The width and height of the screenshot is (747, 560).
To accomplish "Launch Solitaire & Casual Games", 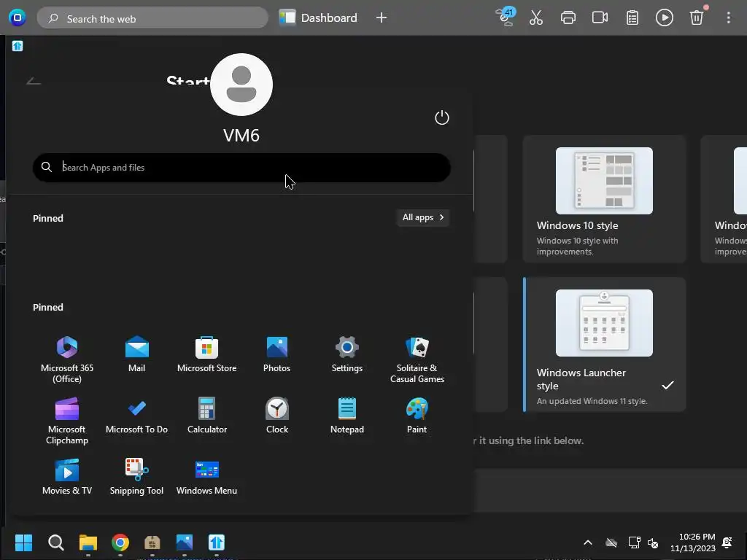I will pos(417,360).
